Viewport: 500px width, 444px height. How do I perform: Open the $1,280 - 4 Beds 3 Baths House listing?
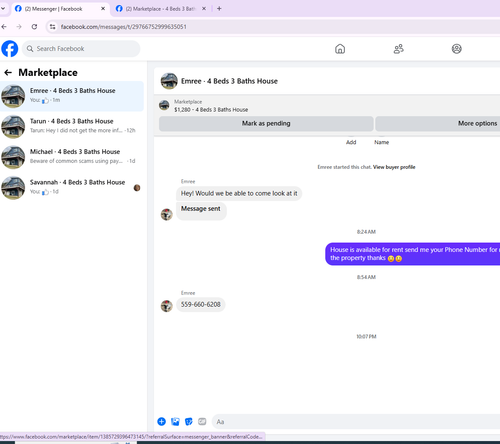pos(211,110)
